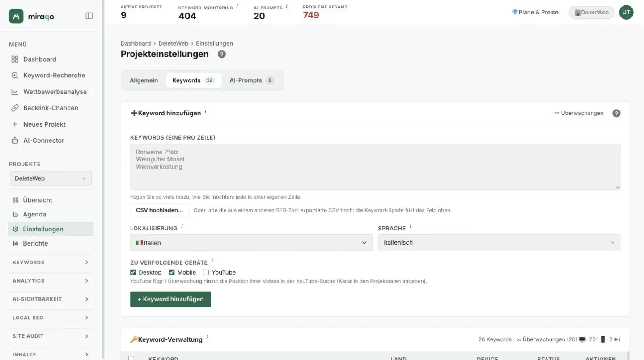644x360 pixels.
Task: Collapse the sidebar panel toggle icon
Action: click(x=89, y=16)
